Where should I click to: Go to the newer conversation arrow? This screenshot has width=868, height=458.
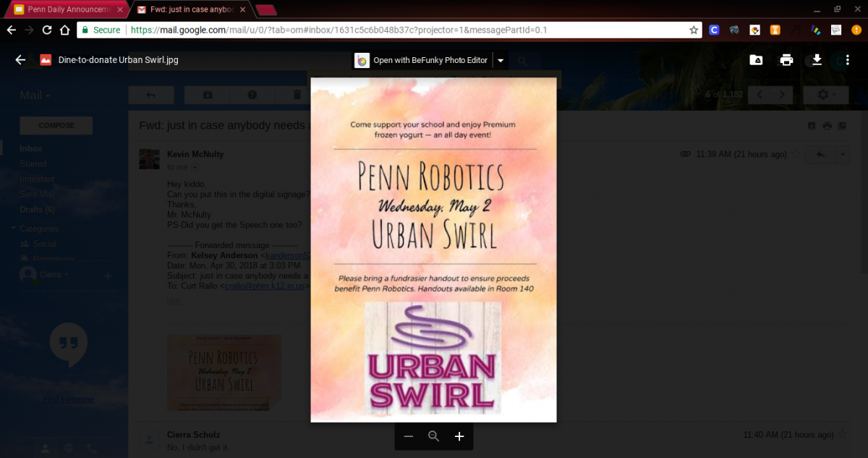pos(759,95)
